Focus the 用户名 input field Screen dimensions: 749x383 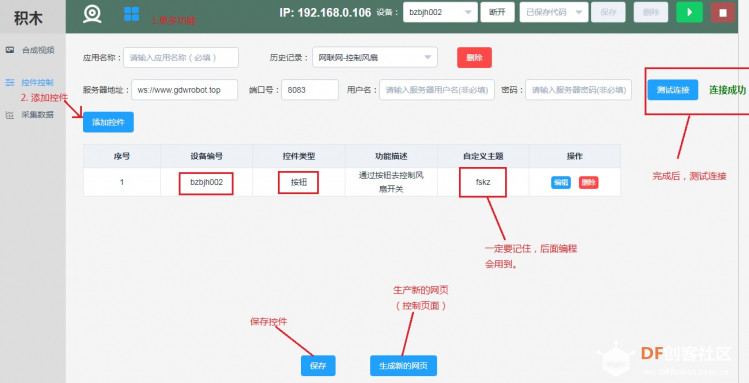point(437,90)
